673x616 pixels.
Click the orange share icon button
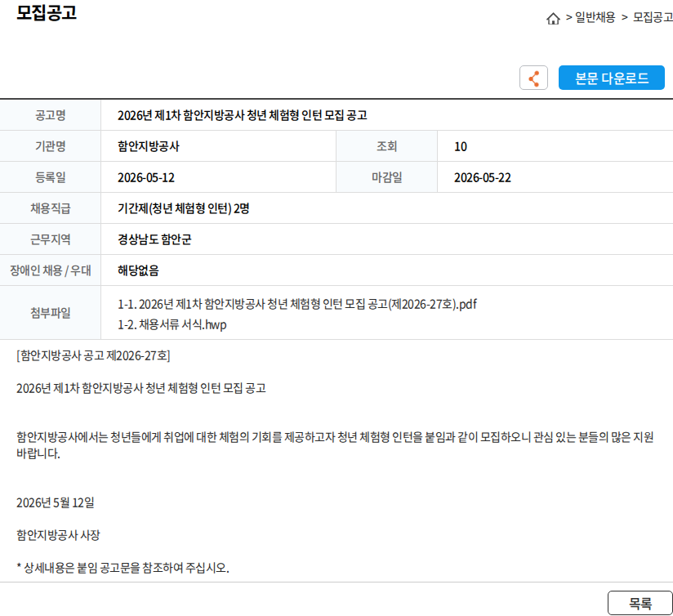(533, 78)
